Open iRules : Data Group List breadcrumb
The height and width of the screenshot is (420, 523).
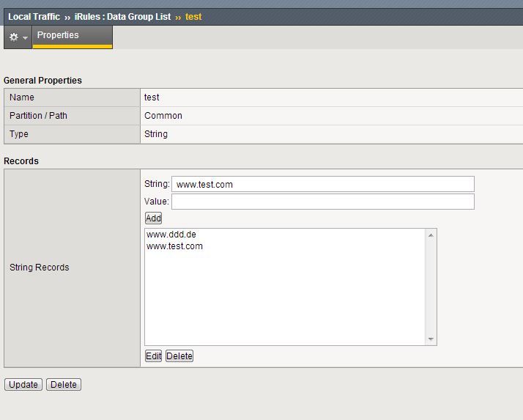click(122, 16)
